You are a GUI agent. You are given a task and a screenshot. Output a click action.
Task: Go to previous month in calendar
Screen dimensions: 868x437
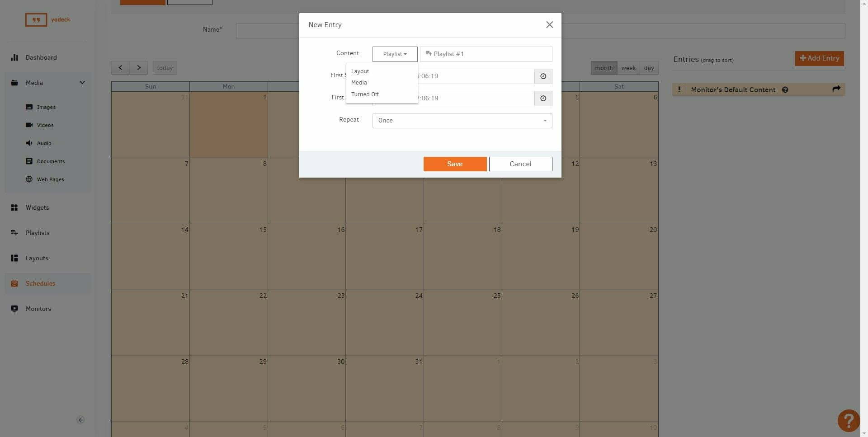120,68
